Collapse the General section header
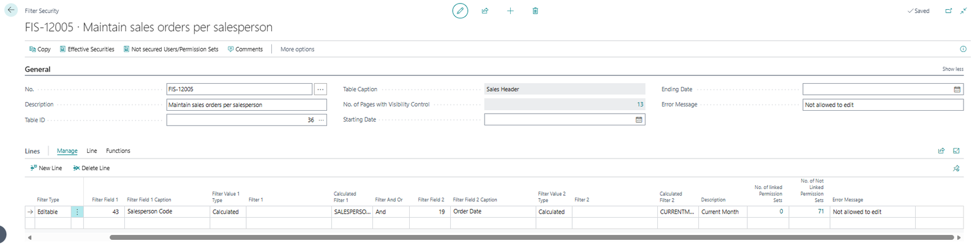Screen dimensions: 980x249 point(37,69)
